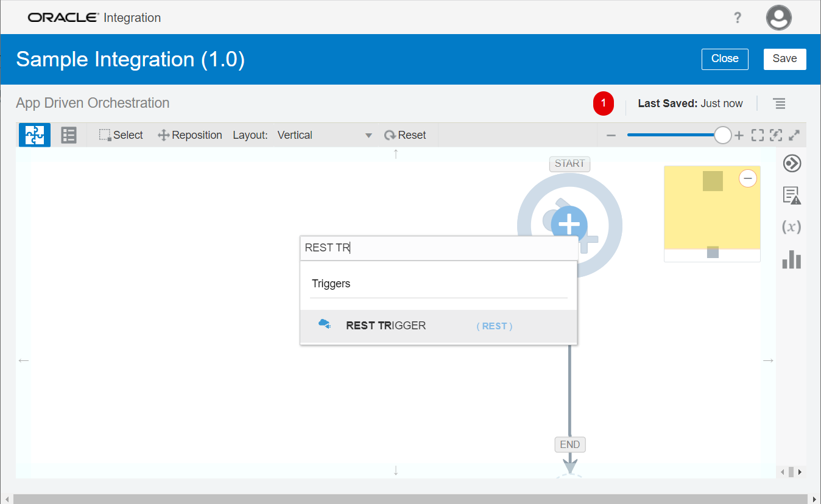Click the zoom slider handle
This screenshot has height=504, width=821.
[722, 135]
